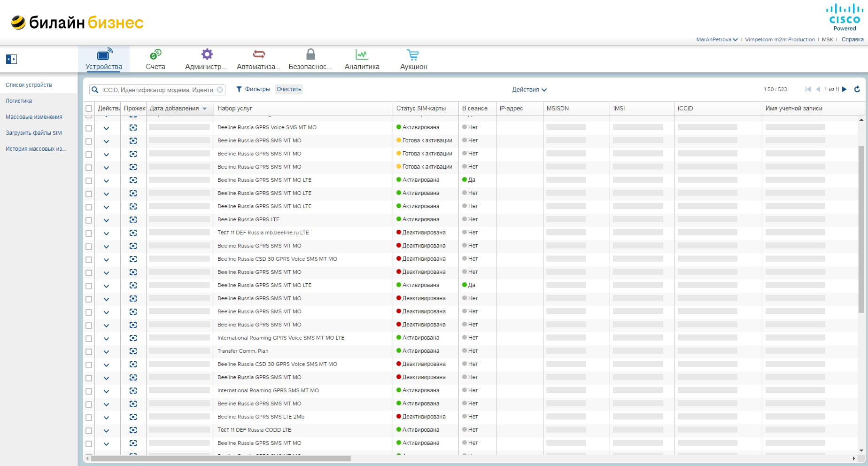The height and width of the screenshot is (466, 868).
Task: Open Логистика in sidebar
Action: click(19, 101)
